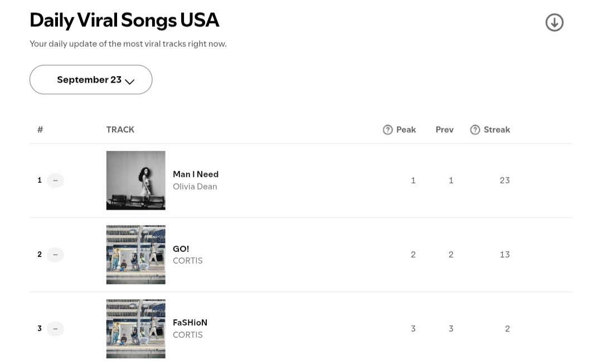602x364 pixels.
Task: Click the Peak column help icon
Action: pos(388,130)
